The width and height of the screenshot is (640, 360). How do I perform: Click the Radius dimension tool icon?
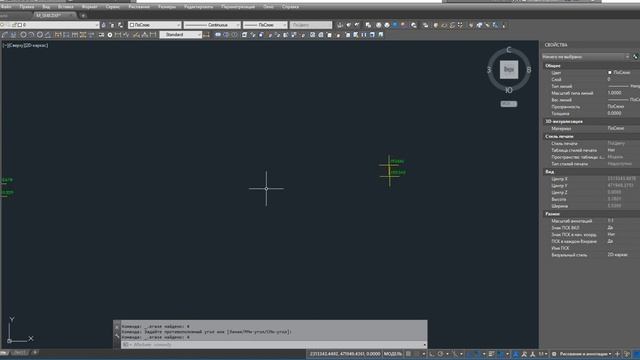click(x=23, y=35)
